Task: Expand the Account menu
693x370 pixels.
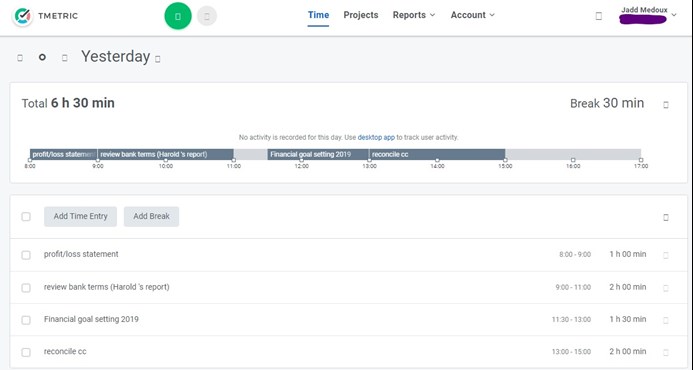Action: (472, 15)
